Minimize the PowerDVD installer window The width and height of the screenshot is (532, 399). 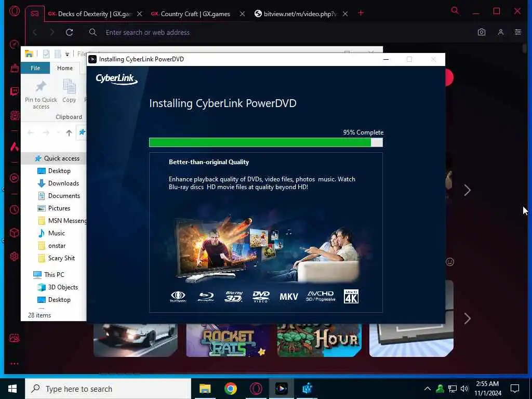pos(386,59)
